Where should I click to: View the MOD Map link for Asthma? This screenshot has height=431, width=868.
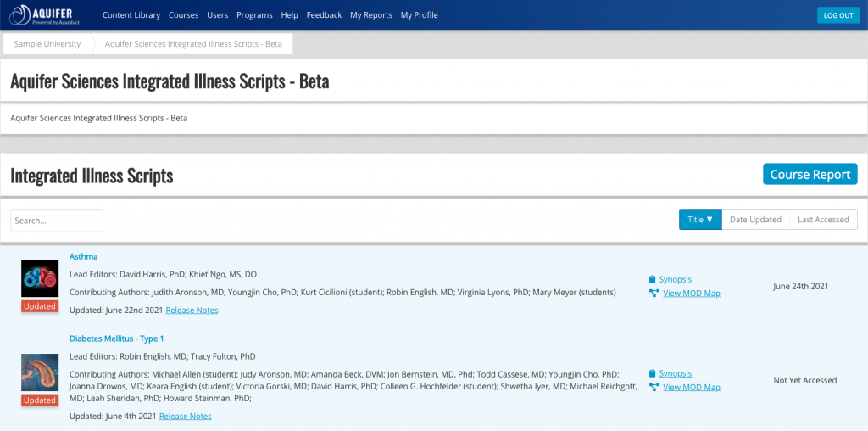(x=692, y=293)
